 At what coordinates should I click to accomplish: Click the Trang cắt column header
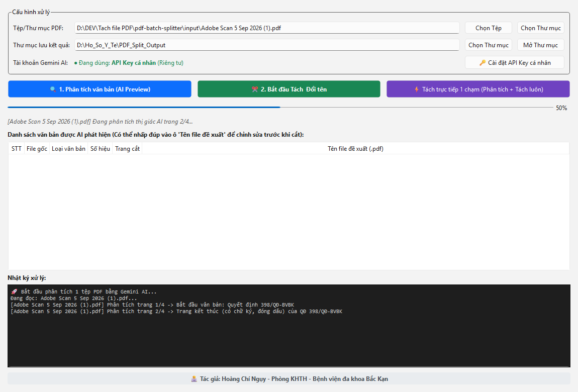coord(127,148)
